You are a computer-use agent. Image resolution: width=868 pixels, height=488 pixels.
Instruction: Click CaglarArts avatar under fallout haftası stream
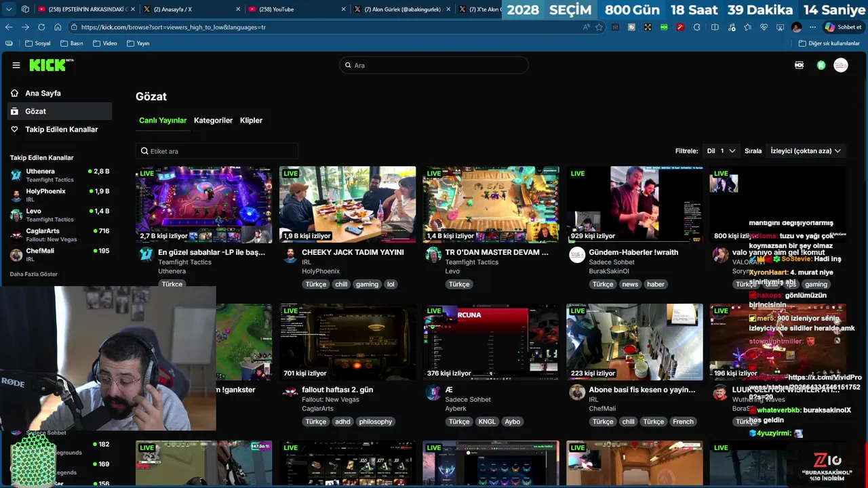tap(290, 392)
